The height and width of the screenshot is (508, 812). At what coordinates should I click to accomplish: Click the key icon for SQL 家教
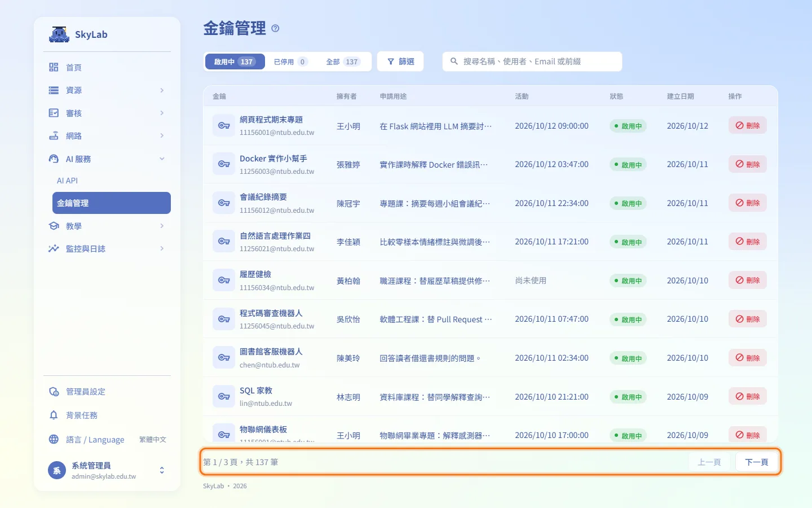pyautogui.click(x=224, y=397)
